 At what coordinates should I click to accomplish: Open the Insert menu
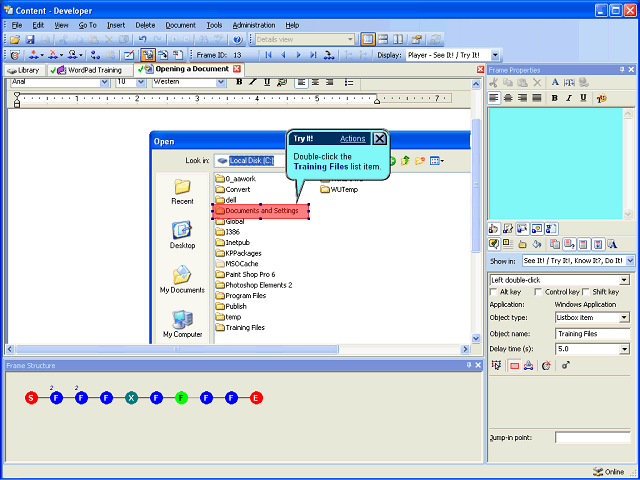point(116,25)
